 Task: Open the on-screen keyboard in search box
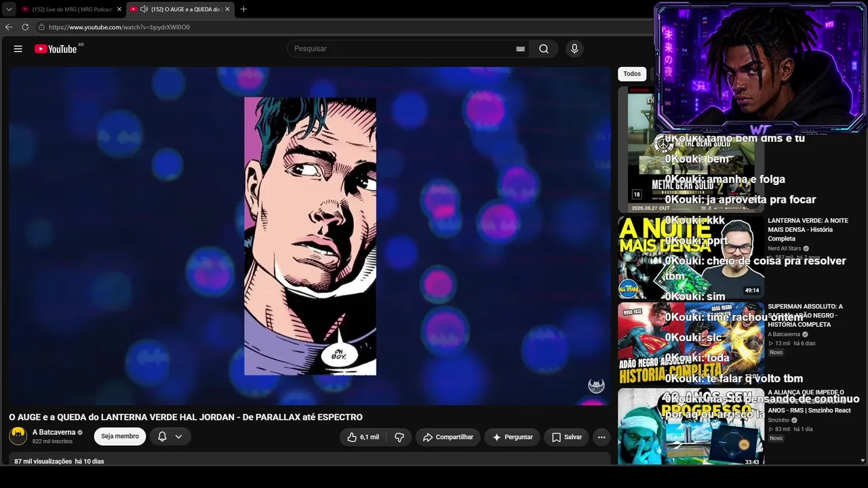click(520, 49)
